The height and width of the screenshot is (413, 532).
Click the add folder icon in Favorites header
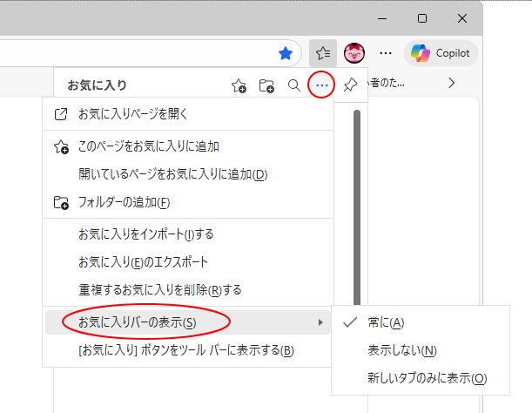click(266, 85)
